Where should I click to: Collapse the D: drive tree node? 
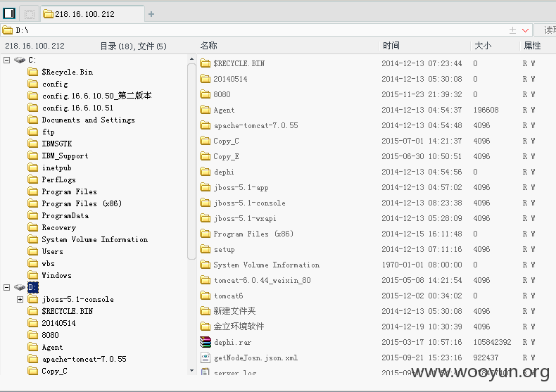(7, 287)
